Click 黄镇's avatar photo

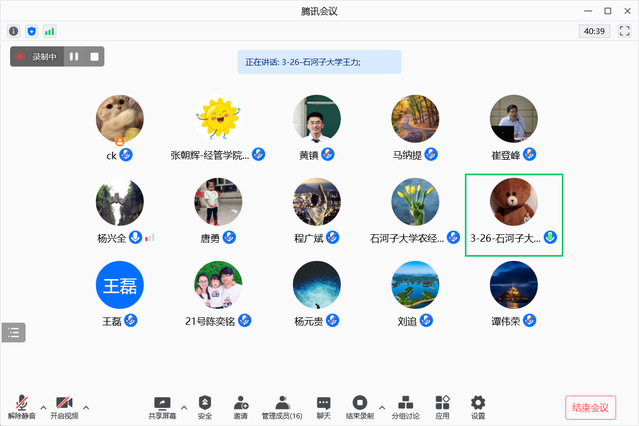click(317, 119)
